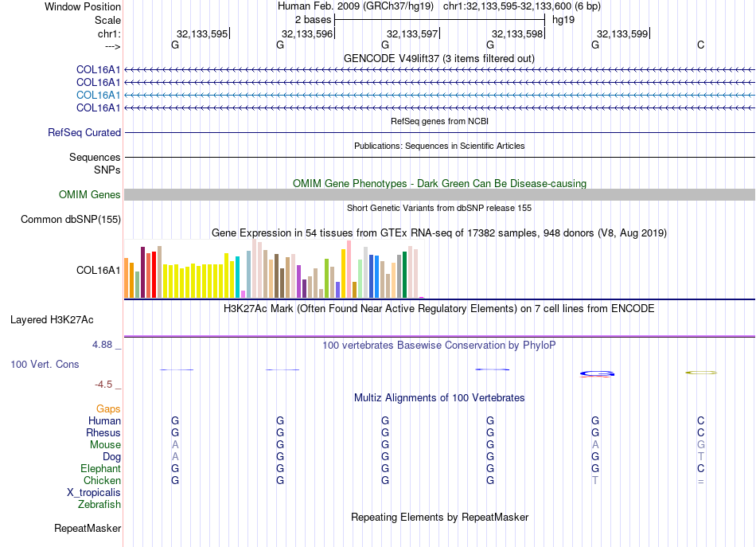Click the first COL16A1 GENCODE transcript label
Viewport: 756px width, 547px height.
pyautogui.click(x=99, y=70)
